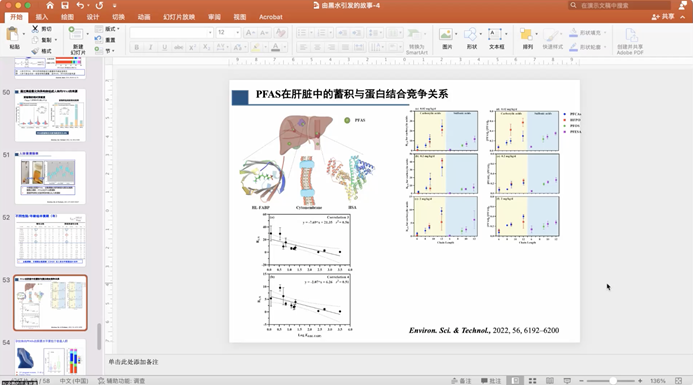Switch to 插入 (Insert) tab

coord(42,17)
